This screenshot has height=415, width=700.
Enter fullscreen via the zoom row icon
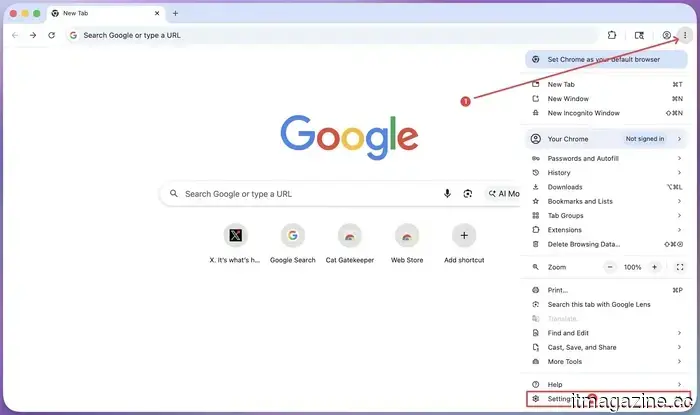(679, 267)
